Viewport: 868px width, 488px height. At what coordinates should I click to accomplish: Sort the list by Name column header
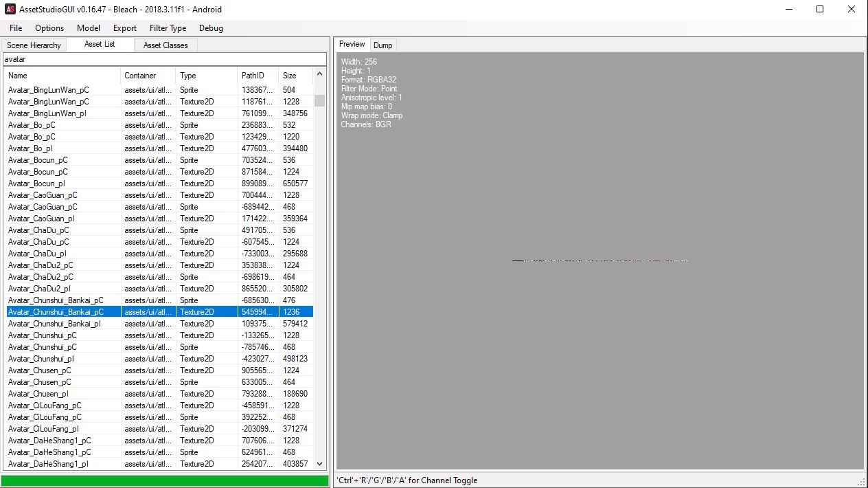[62, 76]
